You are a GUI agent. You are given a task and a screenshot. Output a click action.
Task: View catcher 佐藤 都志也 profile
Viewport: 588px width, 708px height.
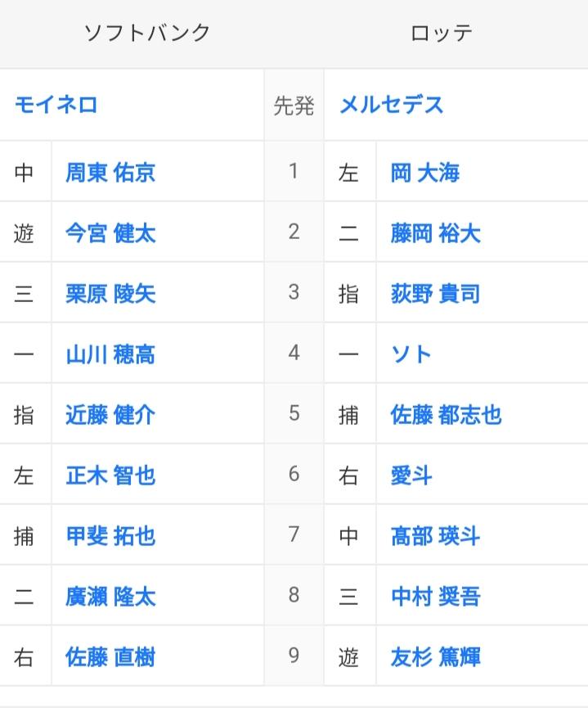click(x=446, y=414)
